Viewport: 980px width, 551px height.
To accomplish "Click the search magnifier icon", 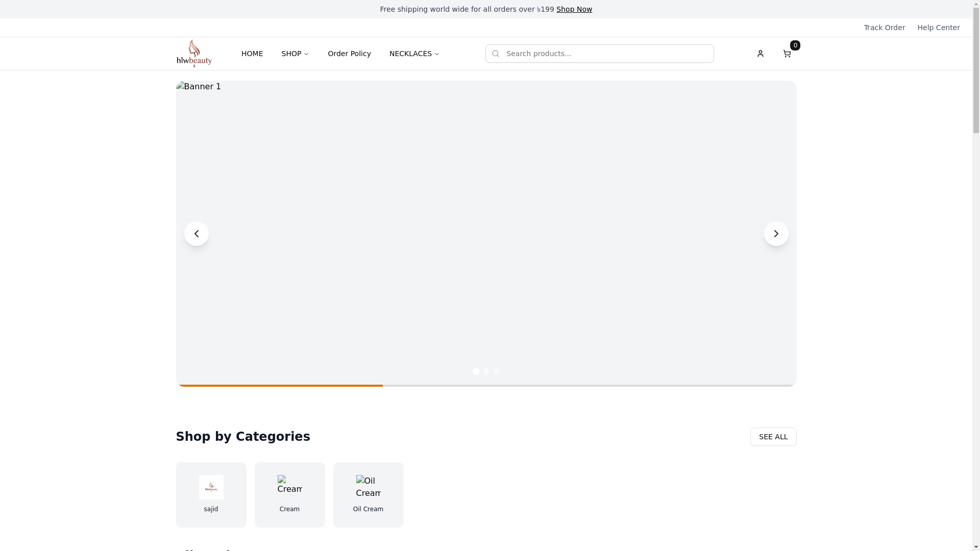I will click(496, 54).
